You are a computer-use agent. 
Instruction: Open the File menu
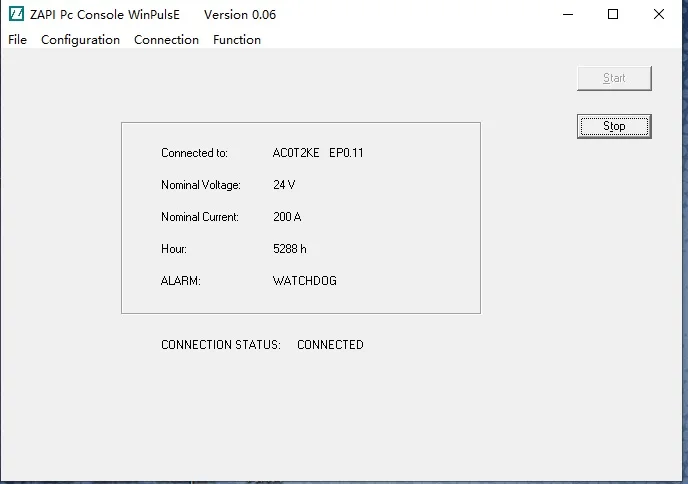[x=18, y=40]
